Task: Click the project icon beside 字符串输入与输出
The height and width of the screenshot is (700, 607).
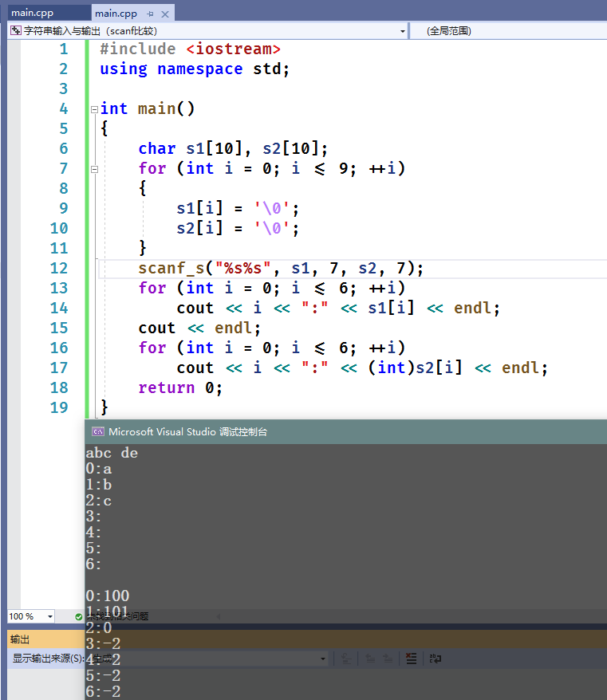Action: pyautogui.click(x=16, y=30)
